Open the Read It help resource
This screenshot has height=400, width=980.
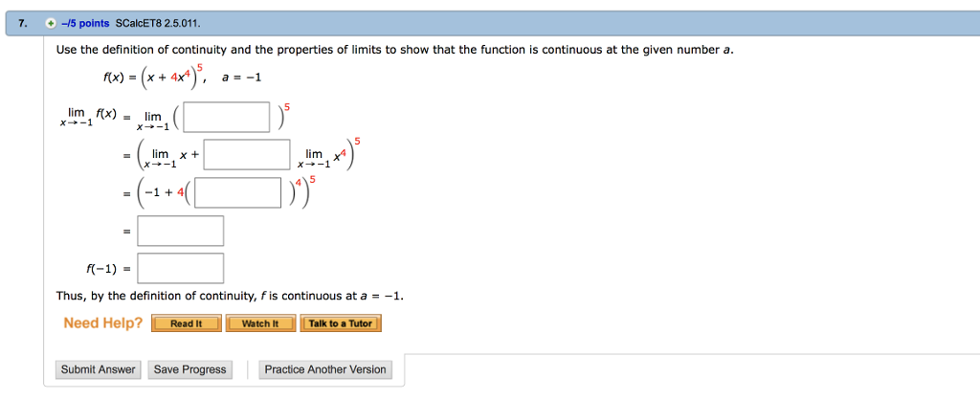click(x=186, y=323)
